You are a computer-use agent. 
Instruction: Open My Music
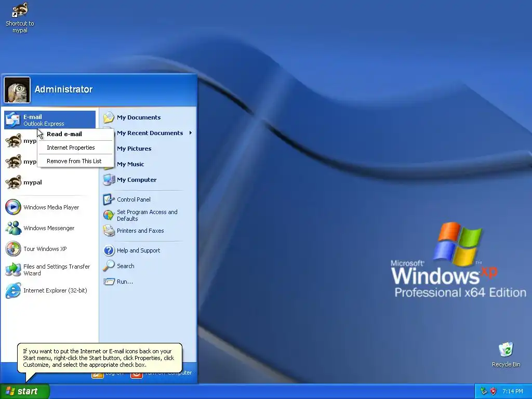(130, 164)
